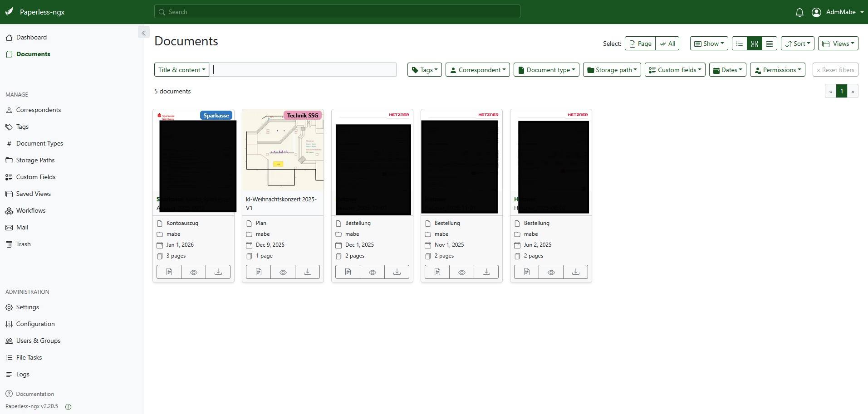Go to Workflows in sidebar
The image size is (868, 414).
[x=31, y=210]
